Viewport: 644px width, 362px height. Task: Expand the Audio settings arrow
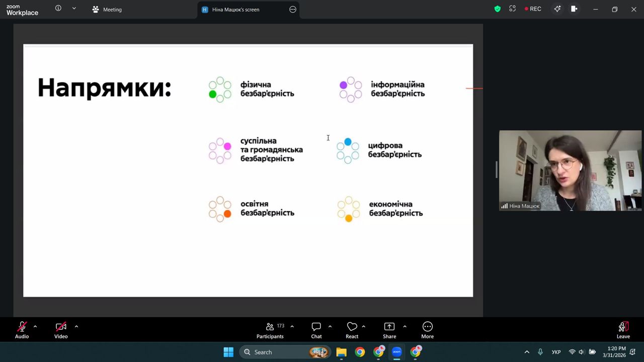[35, 327]
